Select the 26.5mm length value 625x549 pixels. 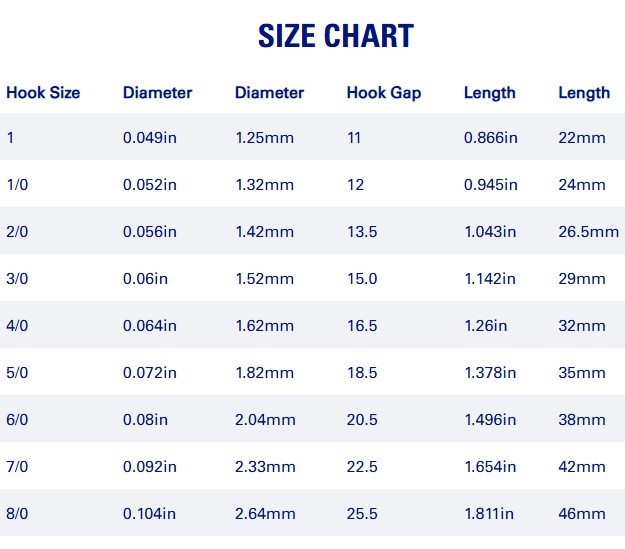588,232
